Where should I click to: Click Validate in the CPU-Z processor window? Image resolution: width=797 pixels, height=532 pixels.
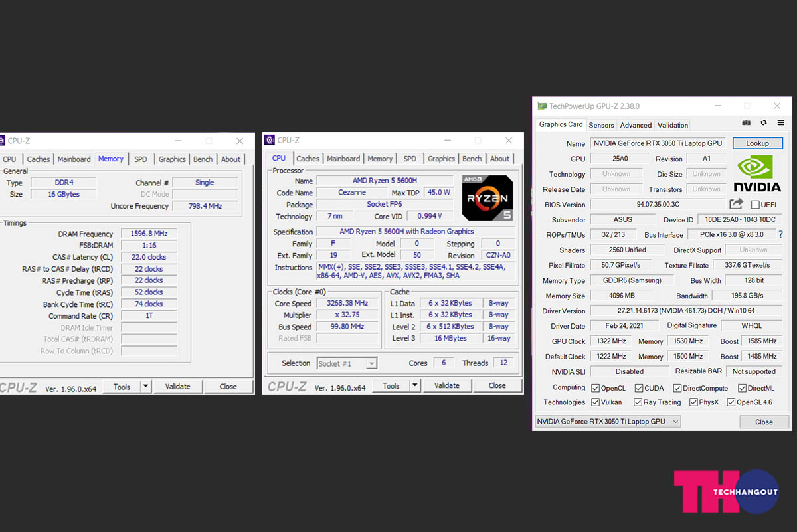(x=446, y=386)
